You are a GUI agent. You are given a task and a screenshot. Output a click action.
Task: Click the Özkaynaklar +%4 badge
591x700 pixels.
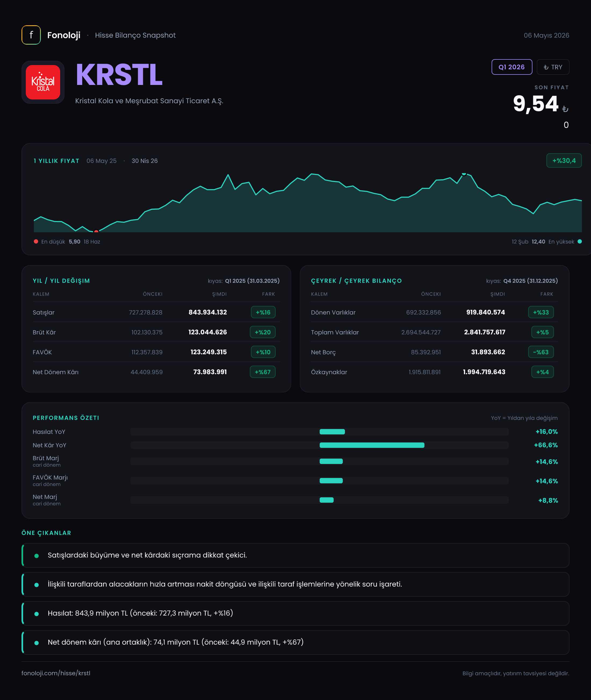[542, 372]
